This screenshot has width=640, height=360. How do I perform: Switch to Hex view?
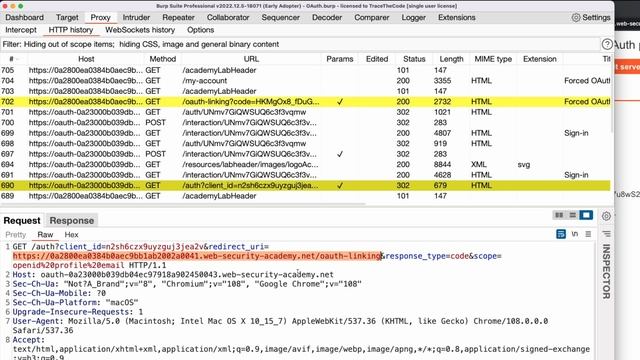click(x=71, y=235)
